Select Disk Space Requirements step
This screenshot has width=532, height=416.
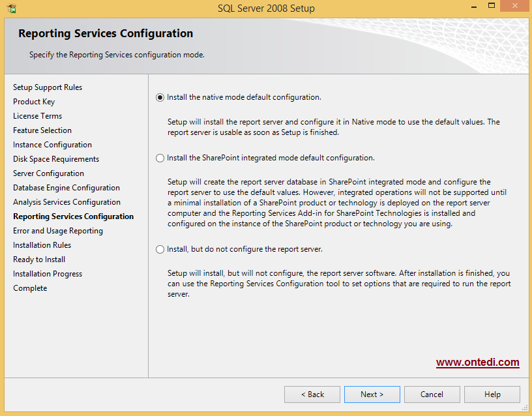point(56,159)
